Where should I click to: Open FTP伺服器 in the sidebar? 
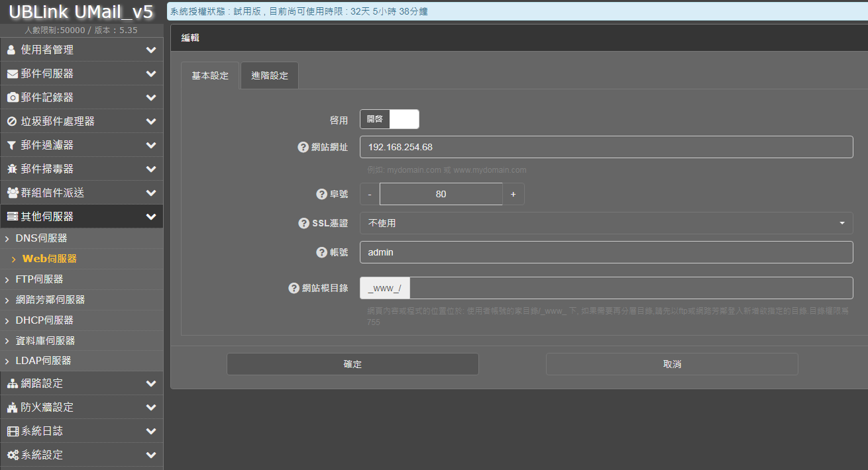[40, 279]
